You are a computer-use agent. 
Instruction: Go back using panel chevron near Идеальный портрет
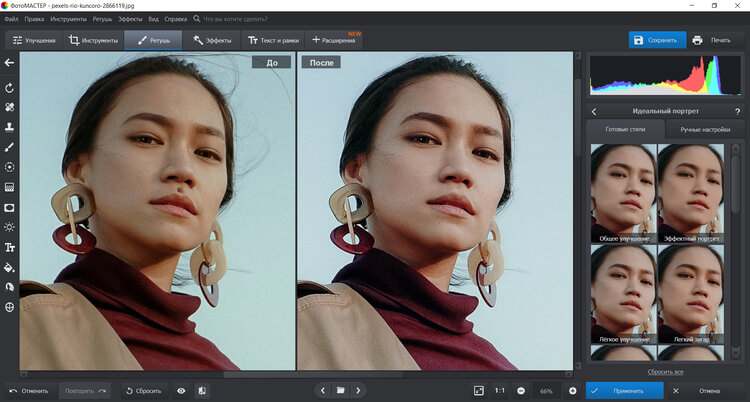pos(594,112)
